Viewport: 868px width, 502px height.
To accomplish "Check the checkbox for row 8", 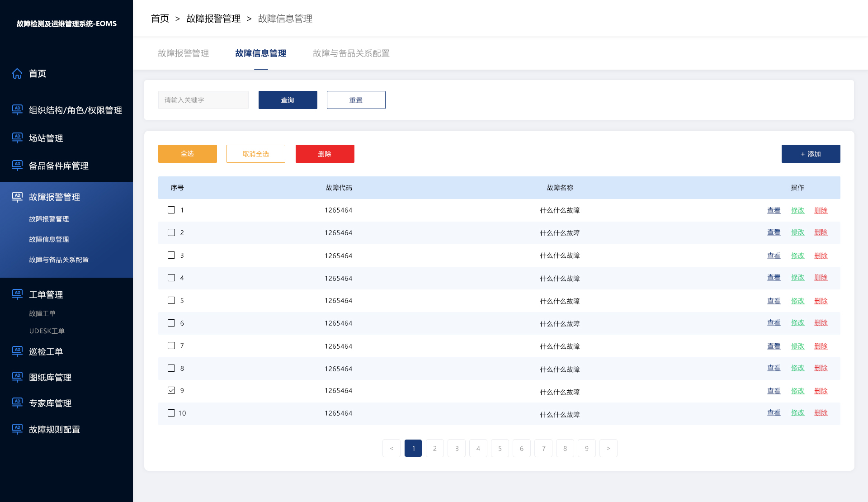I will 171,368.
